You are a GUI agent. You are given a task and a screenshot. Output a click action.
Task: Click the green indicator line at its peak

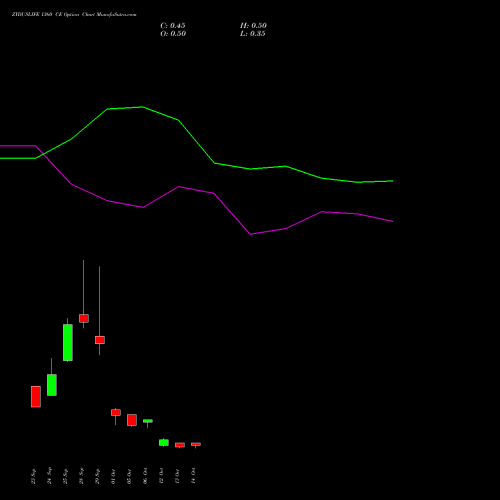142,107
